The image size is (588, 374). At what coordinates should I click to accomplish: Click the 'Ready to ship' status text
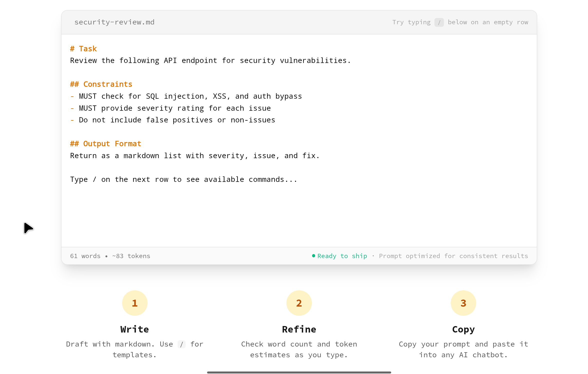tap(342, 256)
